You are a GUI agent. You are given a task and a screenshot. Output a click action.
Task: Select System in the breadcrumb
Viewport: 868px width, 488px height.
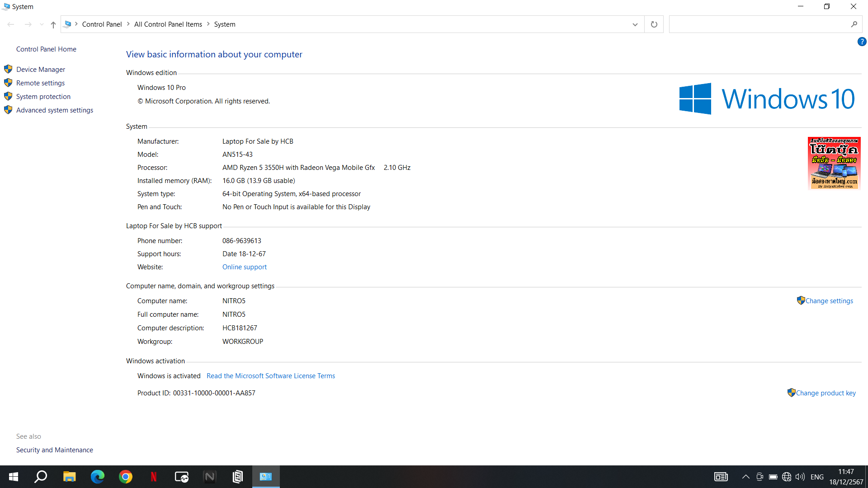point(225,24)
